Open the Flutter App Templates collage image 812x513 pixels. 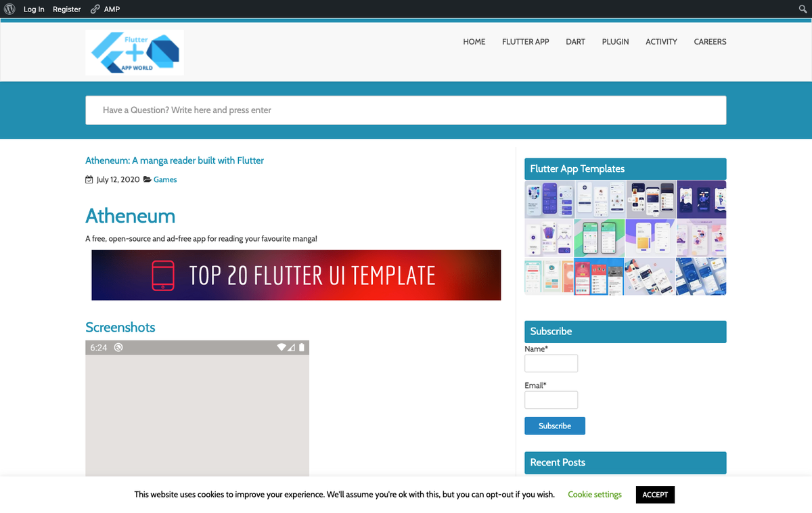pos(625,238)
